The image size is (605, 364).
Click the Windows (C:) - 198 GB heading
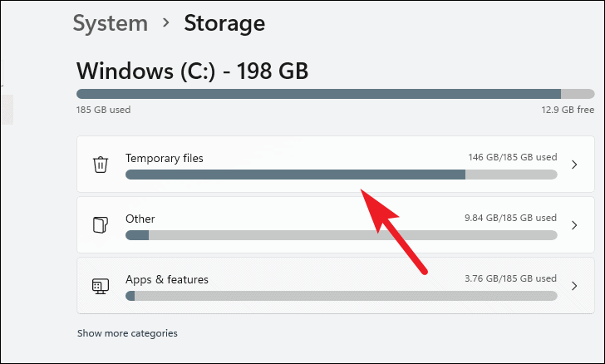192,71
